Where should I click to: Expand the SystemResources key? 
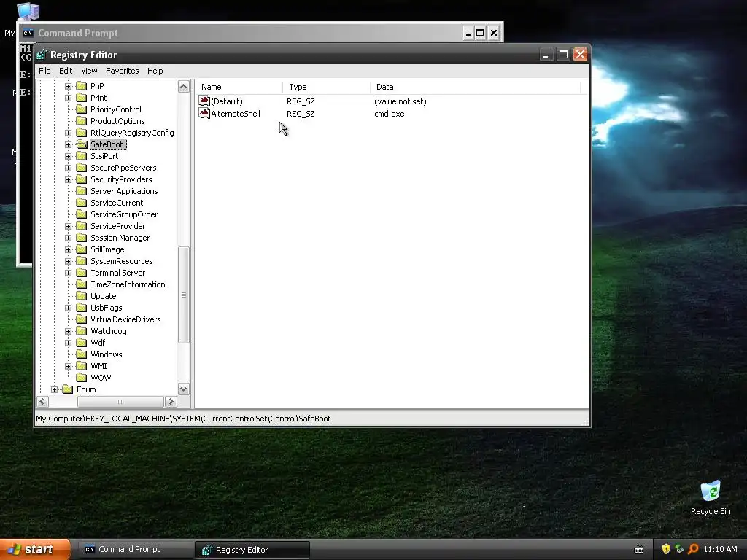tap(68, 262)
